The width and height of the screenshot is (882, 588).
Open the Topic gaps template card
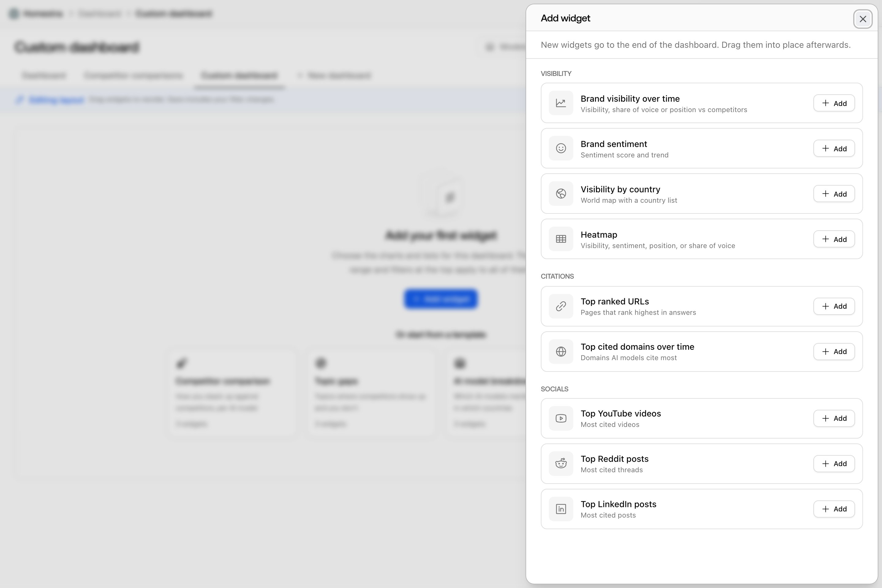tap(371, 393)
